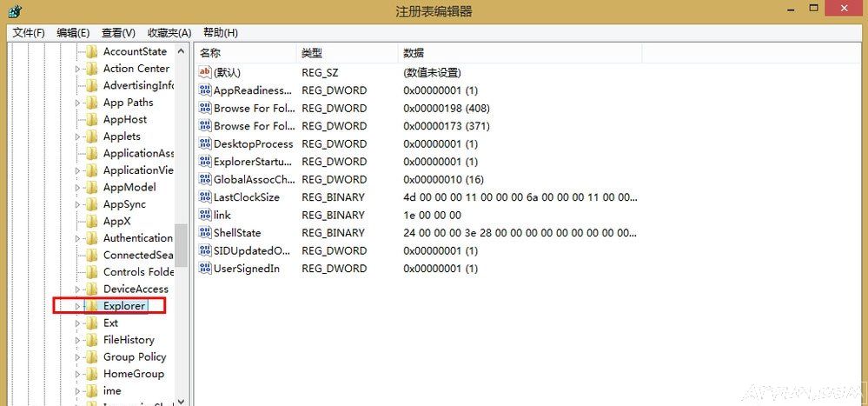Click the tree pane scroll down arrow
Image resolution: width=868 pixels, height=406 pixels.
(x=181, y=401)
